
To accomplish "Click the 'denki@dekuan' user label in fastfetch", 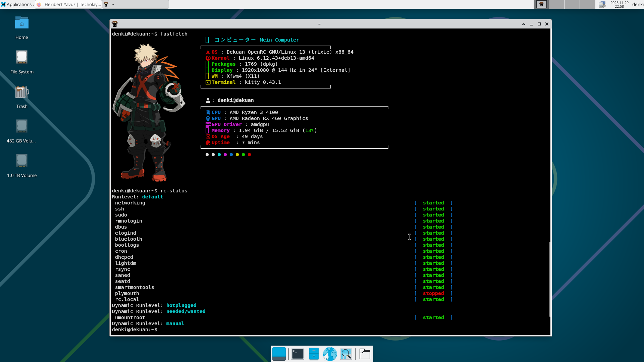I will pos(235,100).
